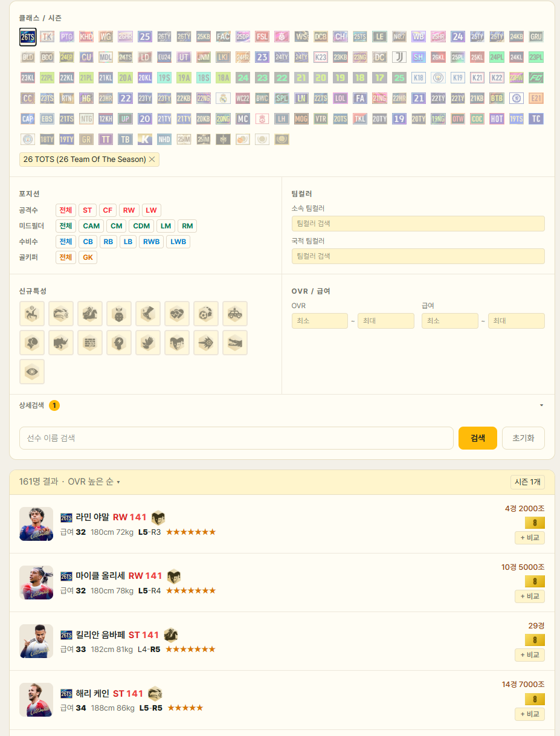560x736 pixels.
Task: Select the Juventus crest season icon
Action: (x=399, y=57)
